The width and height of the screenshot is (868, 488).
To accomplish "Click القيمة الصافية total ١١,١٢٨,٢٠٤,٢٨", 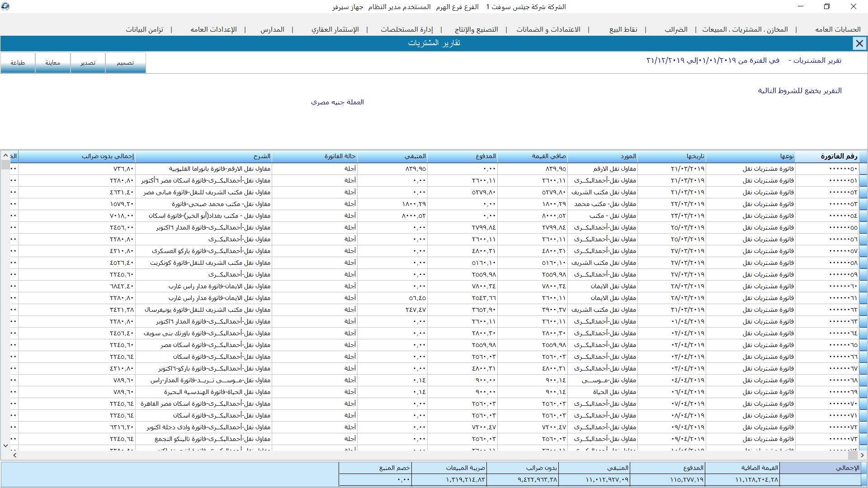I will tap(742, 479).
